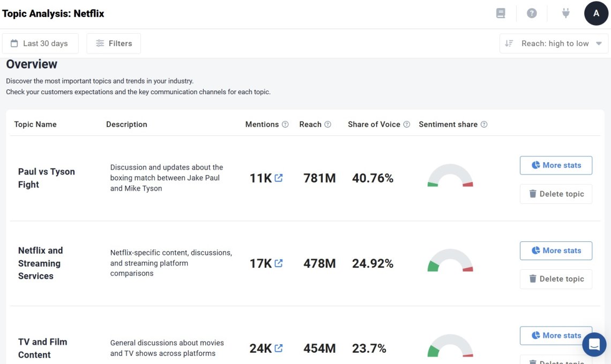Click More stats for Netflix and Streaming Services
Viewport: 611px width, 364px height.
point(556,251)
